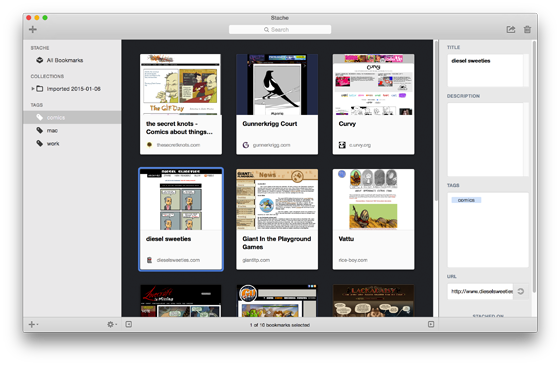Image resolution: width=560 pixels, height=365 pixels.
Task: Click the thesecretknots.com link text
Action: pyautogui.click(x=178, y=145)
